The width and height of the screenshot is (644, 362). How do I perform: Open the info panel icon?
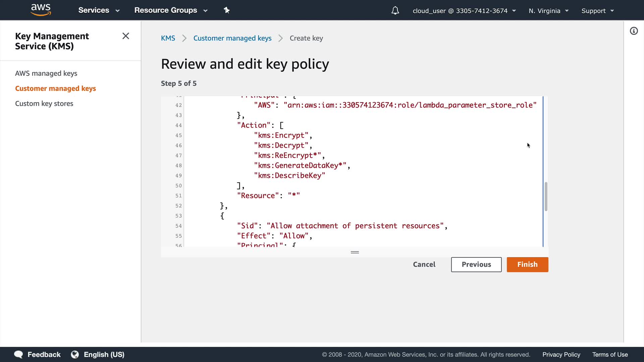[634, 31]
